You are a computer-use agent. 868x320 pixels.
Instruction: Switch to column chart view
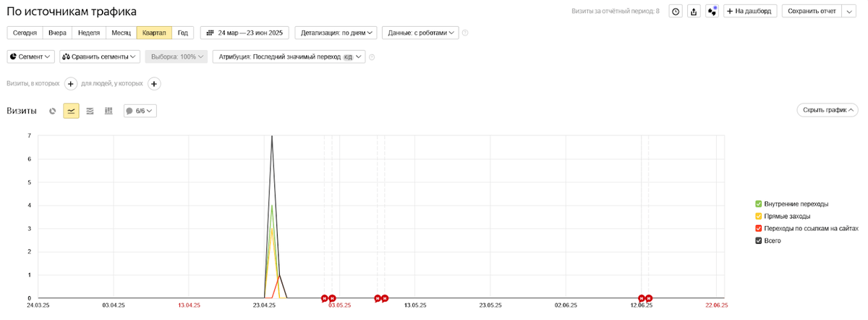point(109,111)
